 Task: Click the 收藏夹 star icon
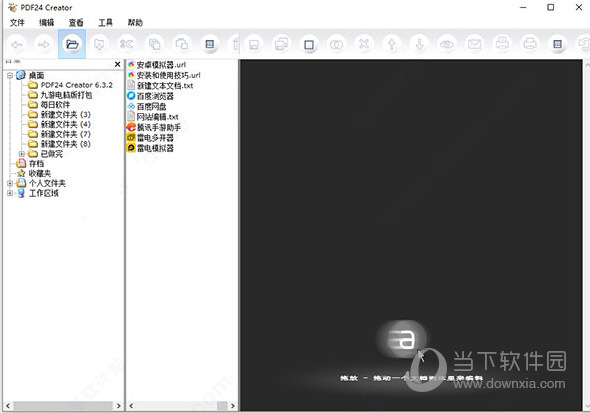point(21,173)
